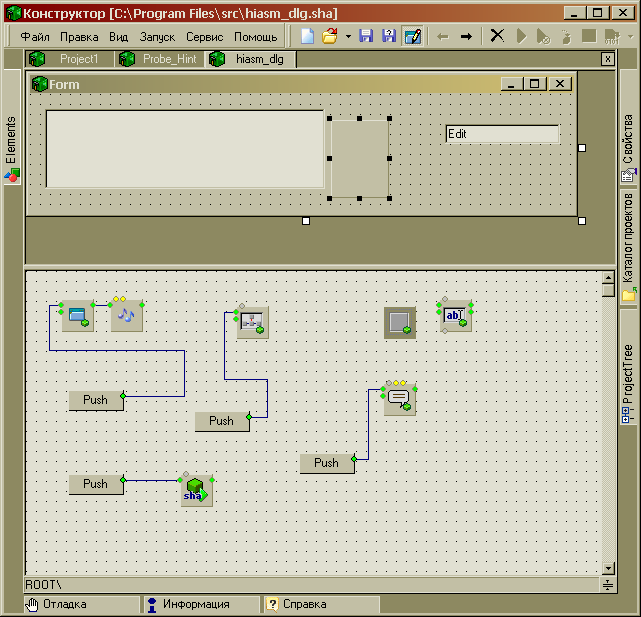Open the Сервис menu

coord(204,36)
